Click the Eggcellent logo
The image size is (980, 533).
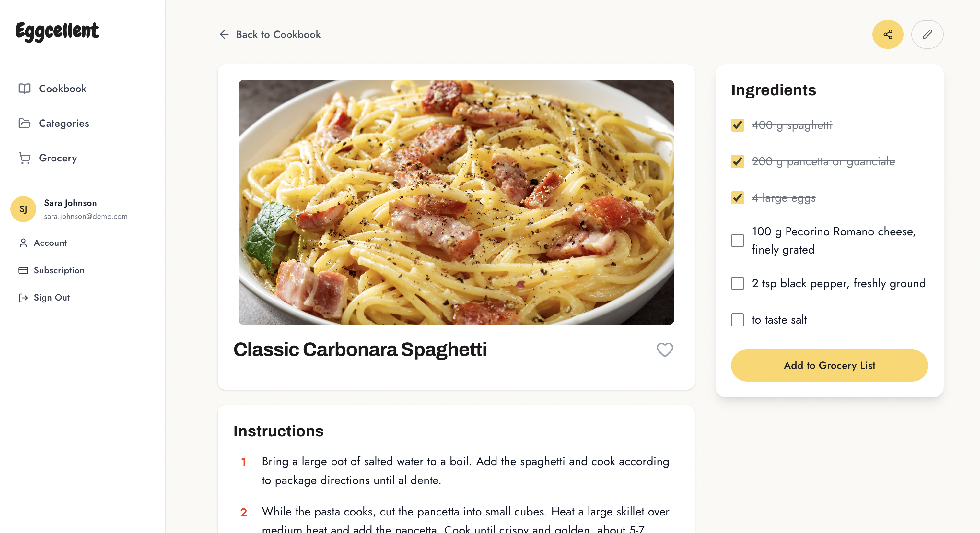tap(57, 31)
